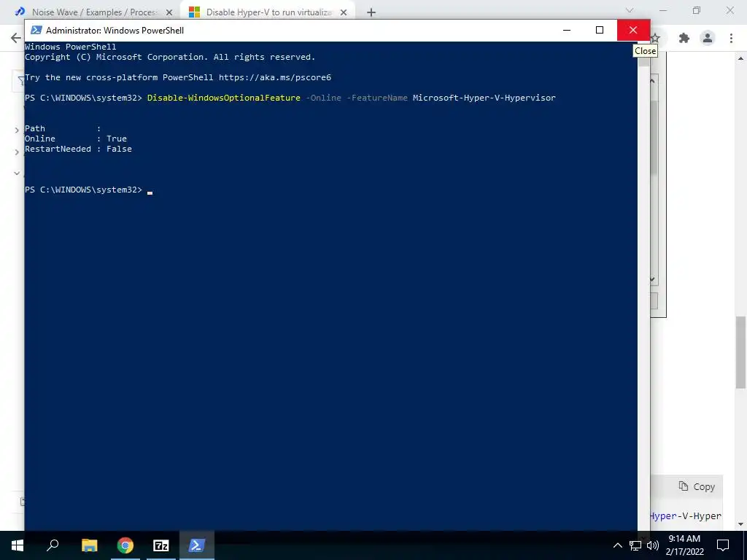Click Online : True output line

[76, 139]
